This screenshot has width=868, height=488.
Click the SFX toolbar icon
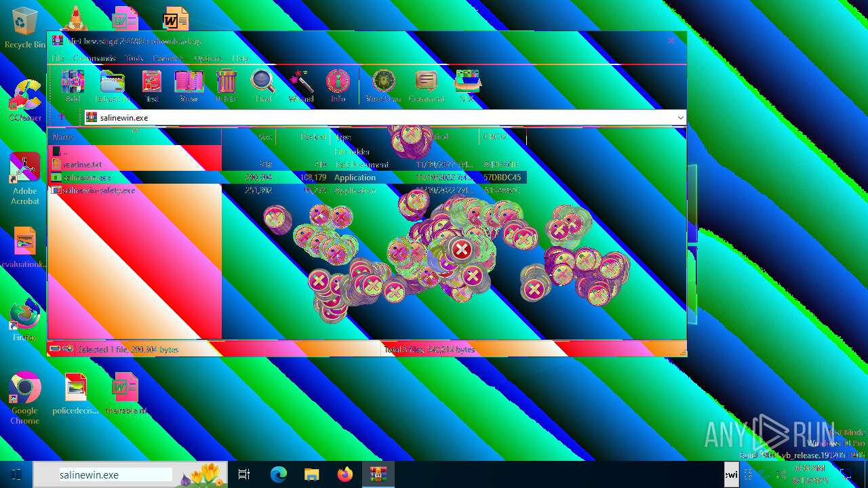coord(467,85)
